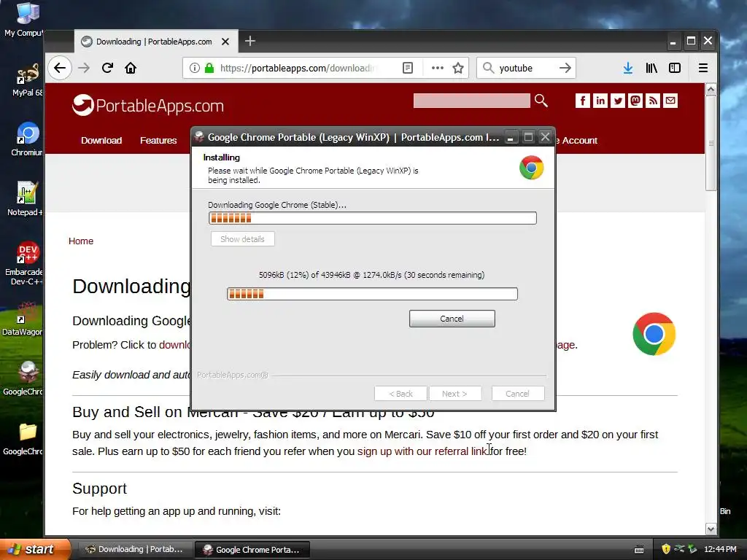
Task: Select Notepad++ desktop shortcut
Action: (x=26, y=199)
